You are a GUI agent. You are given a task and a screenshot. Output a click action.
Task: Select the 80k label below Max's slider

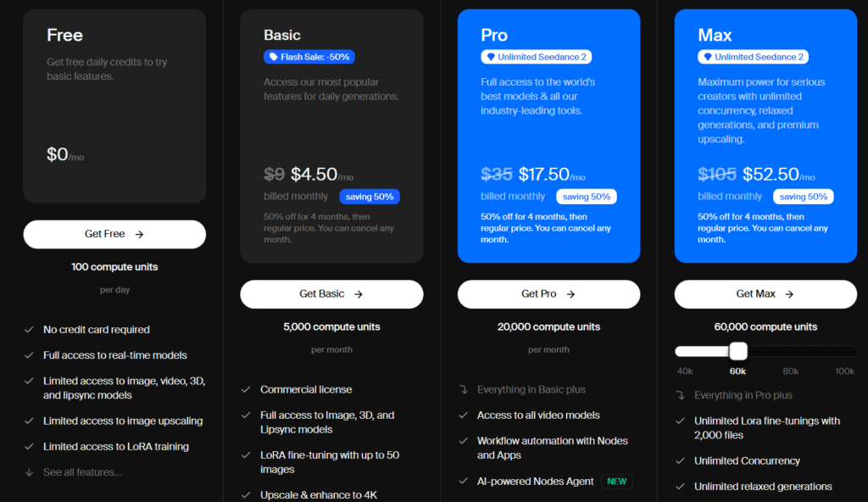pos(790,371)
